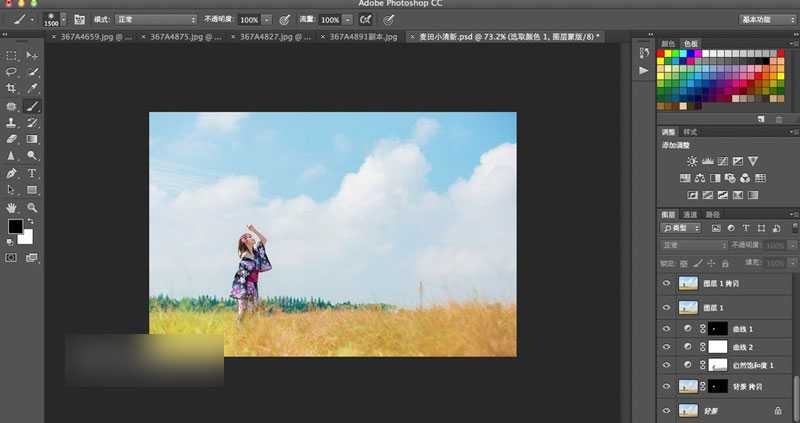800x423 pixels.
Task: Pick the Type (T) tool
Action: click(33, 173)
